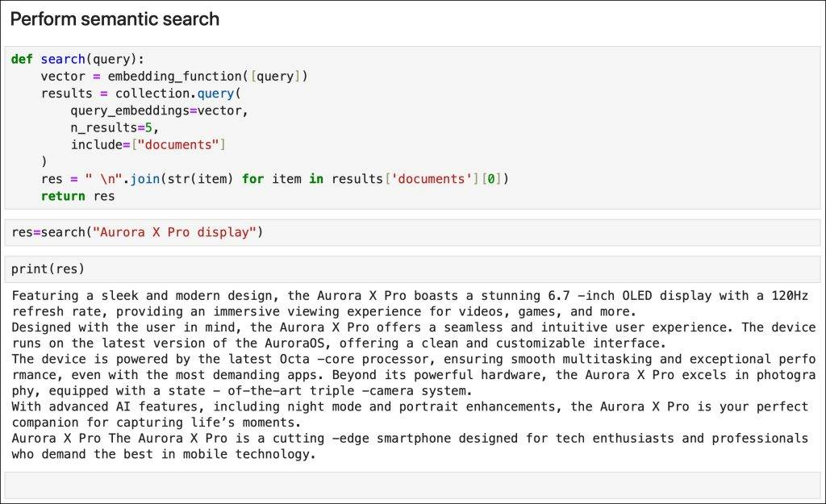Viewport: 826px width, 504px height.
Task: Click the embedding_function([query]) call
Action: click(207, 77)
